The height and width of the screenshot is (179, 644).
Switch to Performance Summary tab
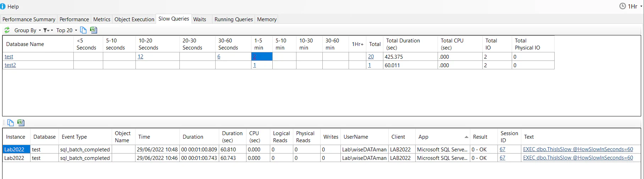pyautogui.click(x=29, y=19)
